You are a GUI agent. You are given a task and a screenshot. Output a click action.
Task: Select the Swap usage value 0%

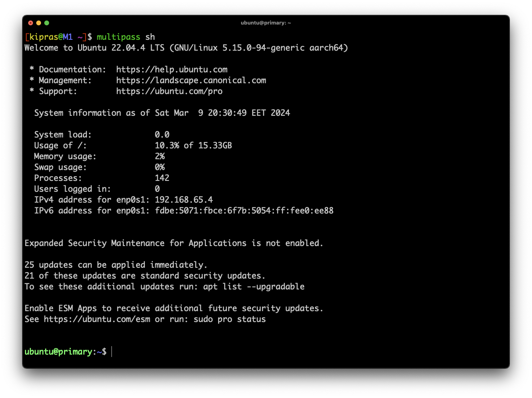(x=160, y=167)
